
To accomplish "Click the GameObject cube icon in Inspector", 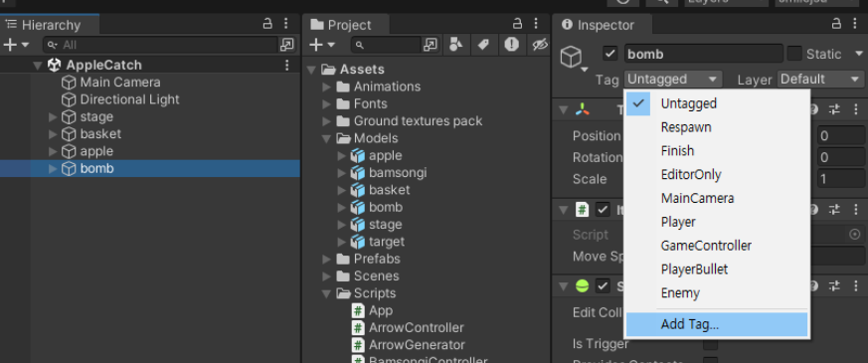I will [571, 57].
